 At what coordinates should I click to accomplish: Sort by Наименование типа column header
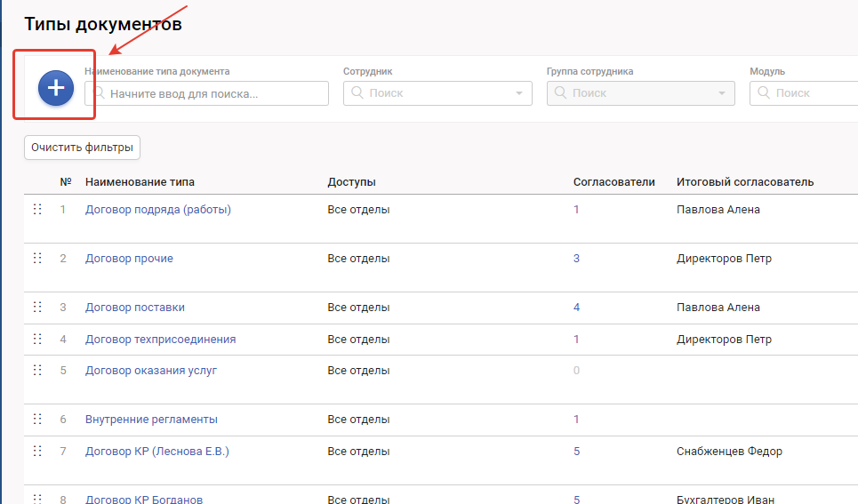[x=140, y=182]
